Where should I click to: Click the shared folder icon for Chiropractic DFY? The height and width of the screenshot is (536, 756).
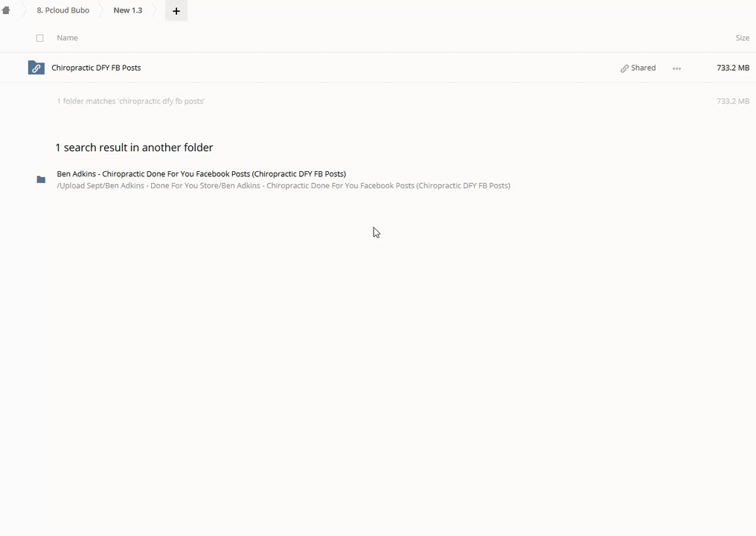click(36, 68)
